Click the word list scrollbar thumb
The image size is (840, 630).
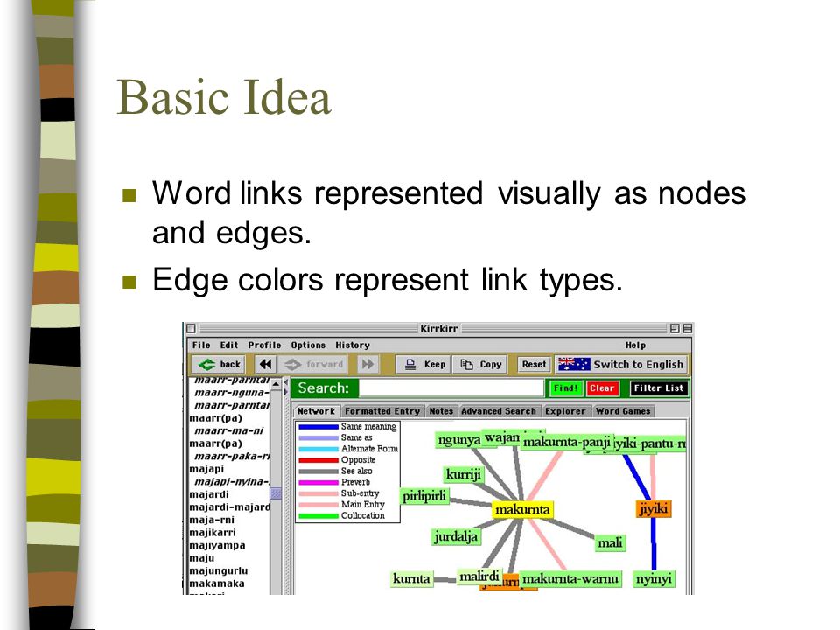point(276,493)
